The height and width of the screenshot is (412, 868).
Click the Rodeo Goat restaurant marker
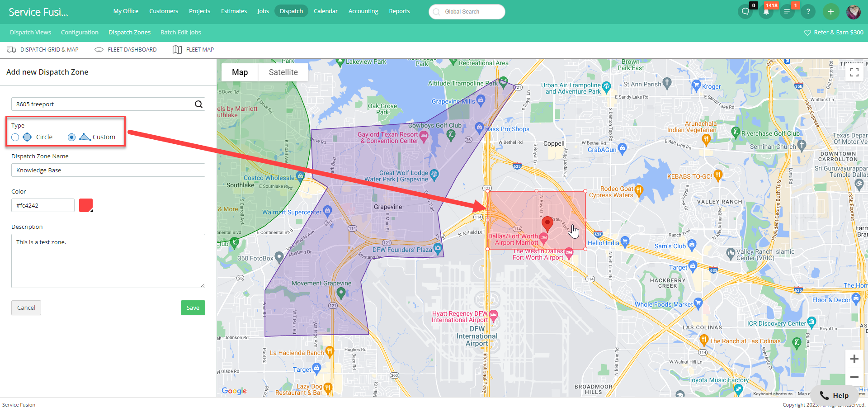(x=639, y=190)
